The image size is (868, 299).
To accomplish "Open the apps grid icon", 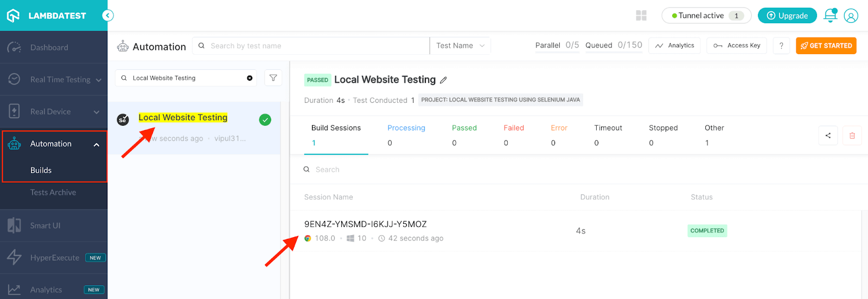I will [x=641, y=15].
